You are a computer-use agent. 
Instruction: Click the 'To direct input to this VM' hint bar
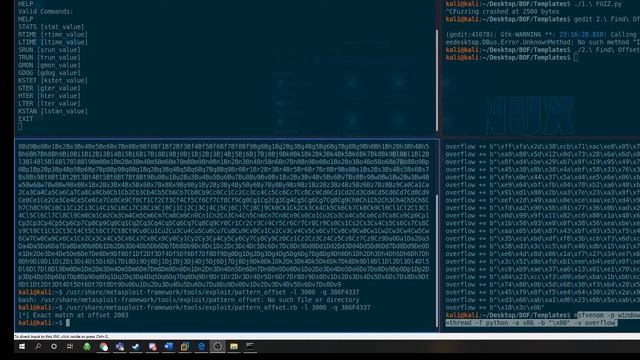62,337
